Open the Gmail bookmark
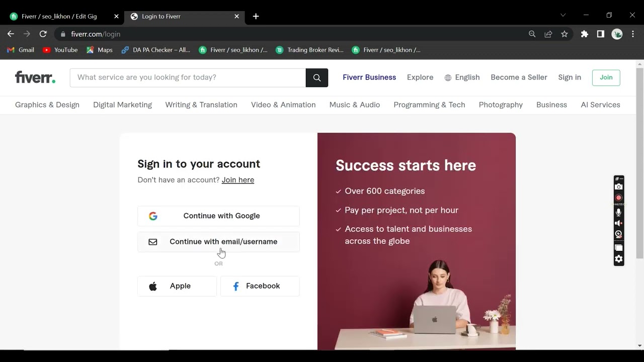The width and height of the screenshot is (644, 362). (21, 50)
